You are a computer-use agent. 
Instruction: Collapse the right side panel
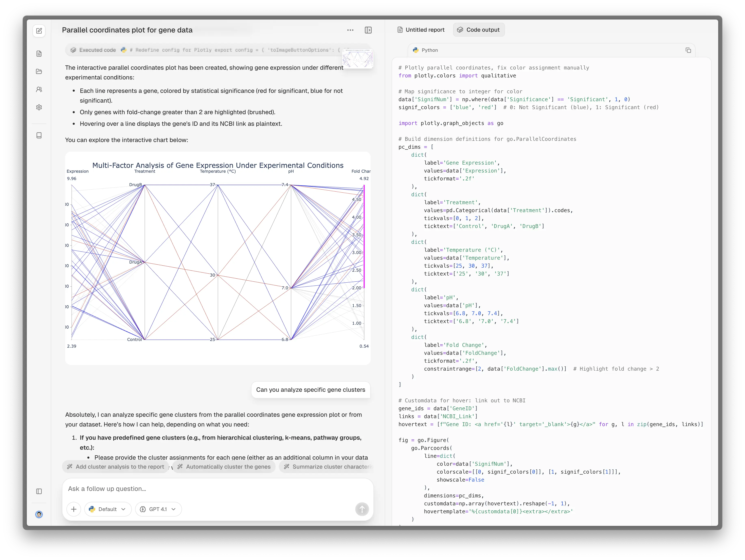pyautogui.click(x=368, y=30)
